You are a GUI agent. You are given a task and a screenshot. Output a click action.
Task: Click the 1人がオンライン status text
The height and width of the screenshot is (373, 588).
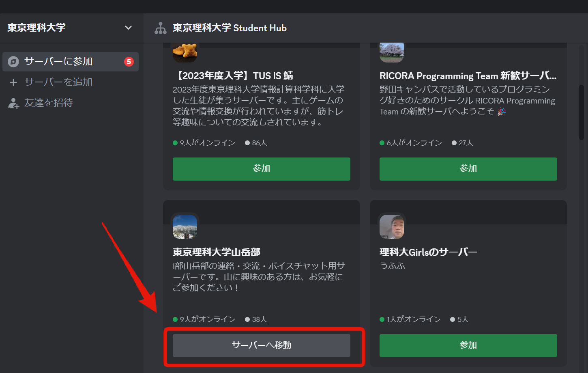413,319
